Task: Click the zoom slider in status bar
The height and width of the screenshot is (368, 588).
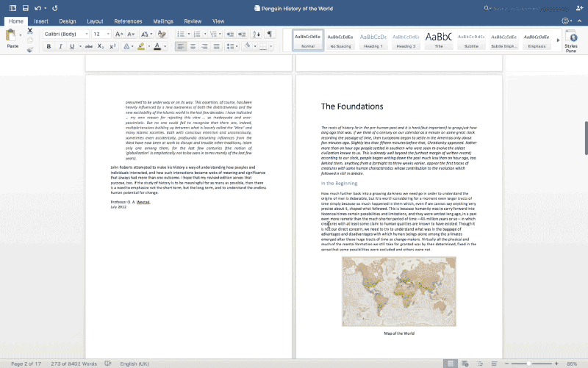Action: coord(529,364)
